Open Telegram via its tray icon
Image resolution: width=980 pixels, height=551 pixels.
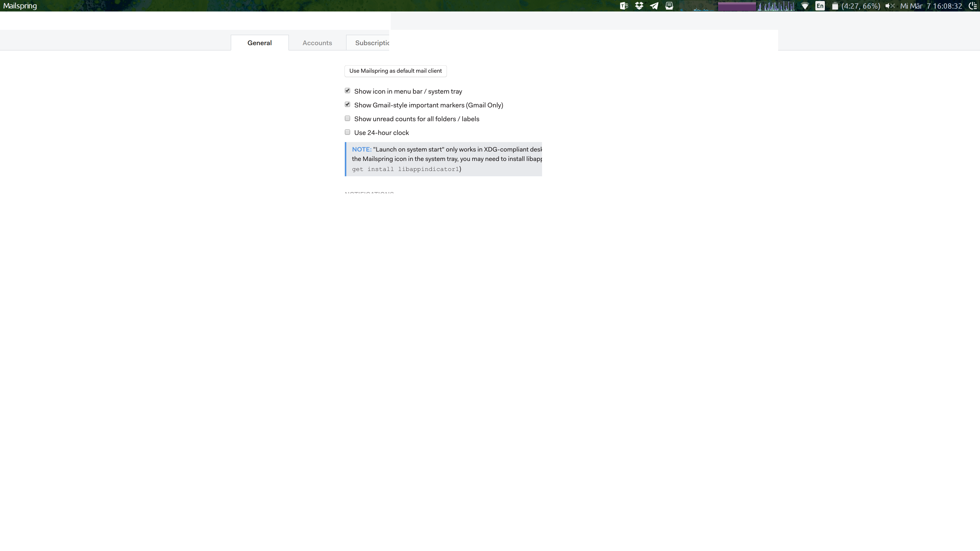click(x=654, y=6)
